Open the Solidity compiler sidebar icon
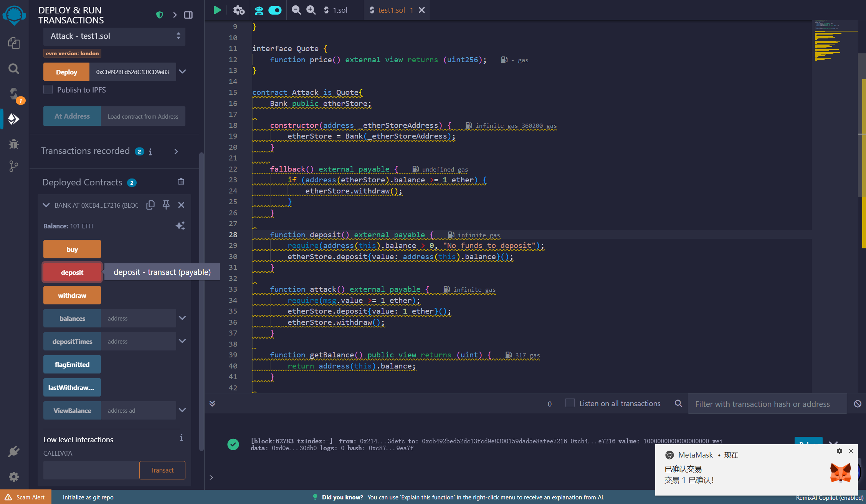The width and height of the screenshot is (866, 504). tap(14, 94)
